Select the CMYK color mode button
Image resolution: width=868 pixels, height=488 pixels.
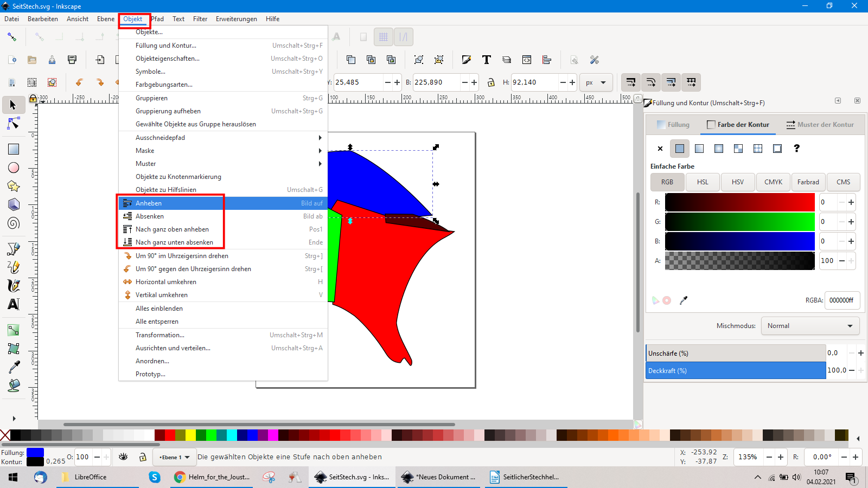(773, 182)
